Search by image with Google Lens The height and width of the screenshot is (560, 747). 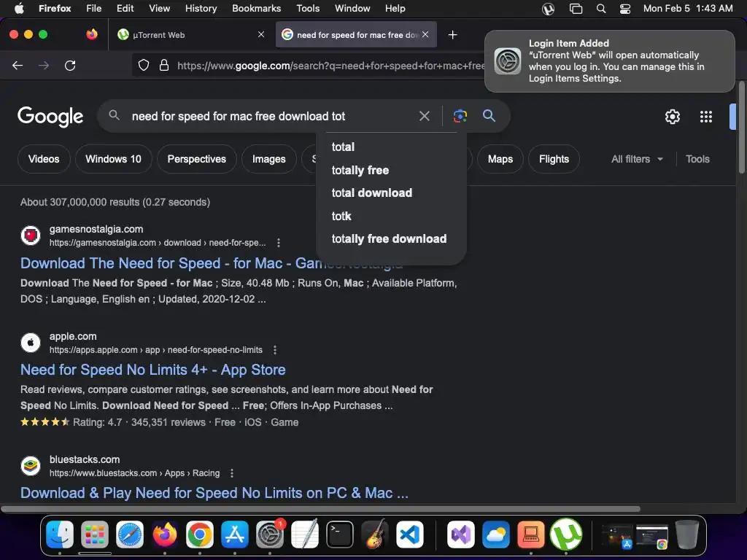(x=460, y=116)
